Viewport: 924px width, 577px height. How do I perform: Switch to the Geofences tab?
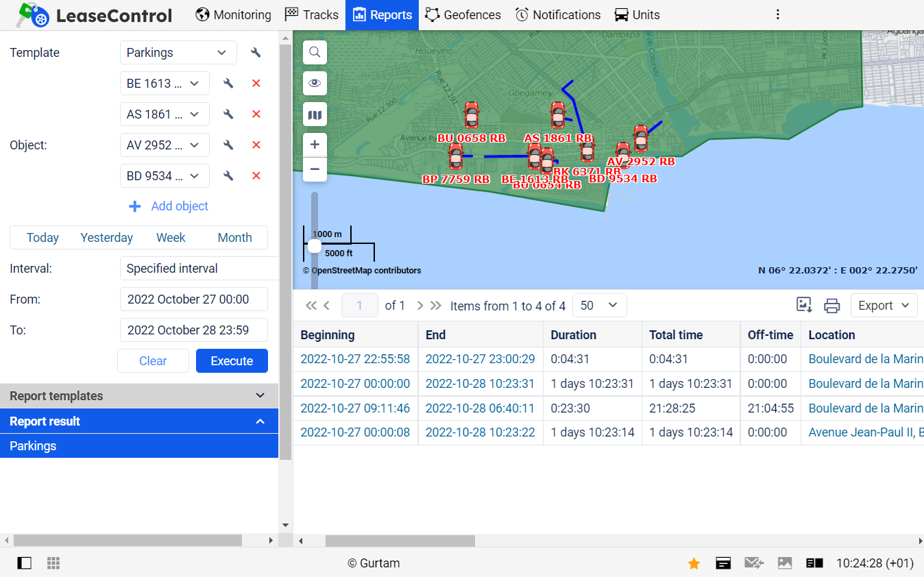pos(463,15)
